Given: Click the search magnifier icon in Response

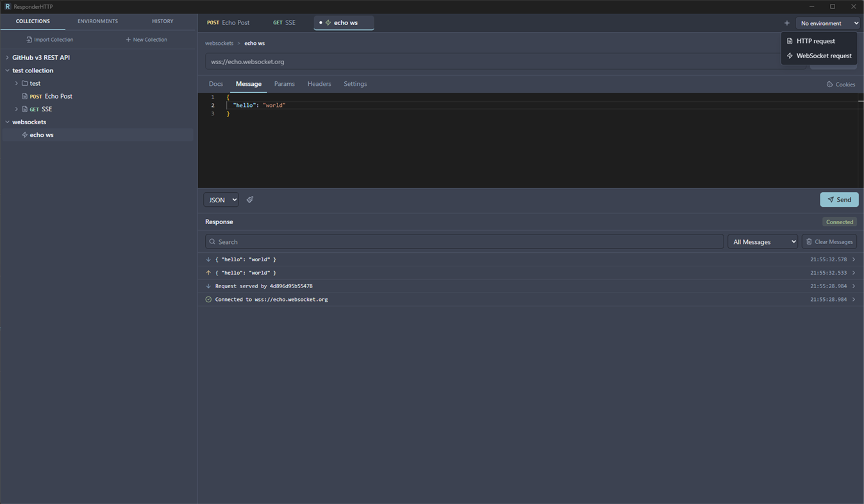Looking at the screenshot, I should (212, 242).
